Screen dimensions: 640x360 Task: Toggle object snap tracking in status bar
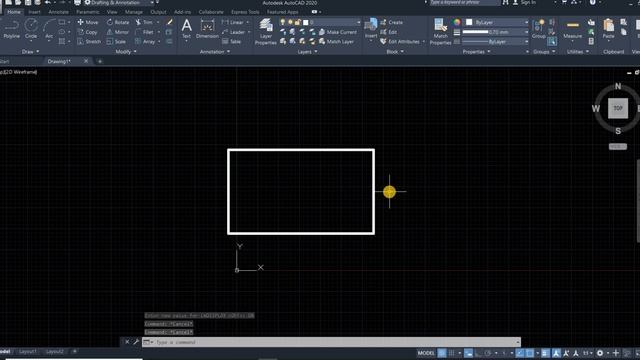click(519, 353)
